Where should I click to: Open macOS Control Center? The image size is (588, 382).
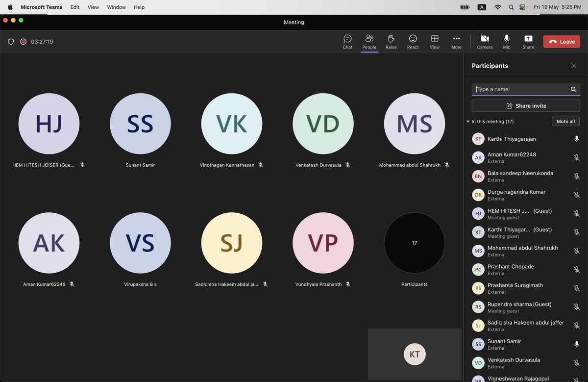point(523,7)
